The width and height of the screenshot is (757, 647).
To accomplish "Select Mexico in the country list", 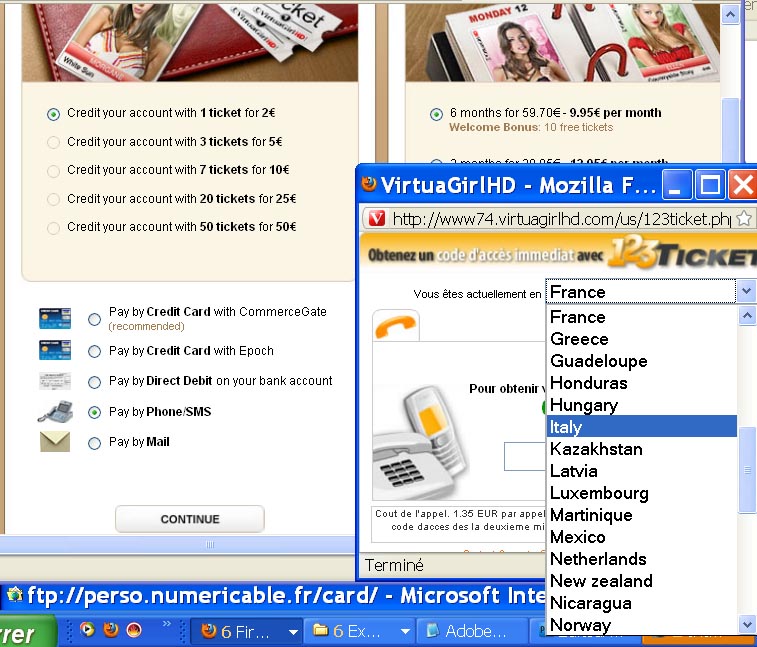I will (x=642, y=537).
